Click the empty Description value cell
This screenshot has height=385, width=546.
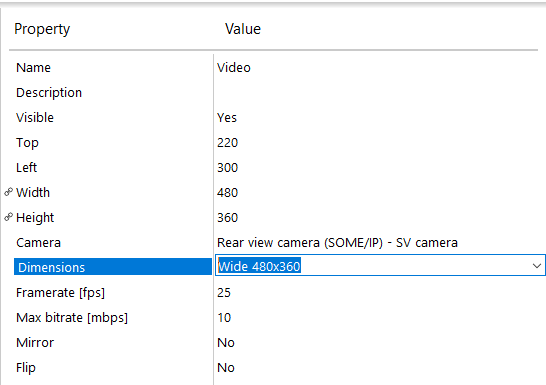pyautogui.click(x=378, y=93)
